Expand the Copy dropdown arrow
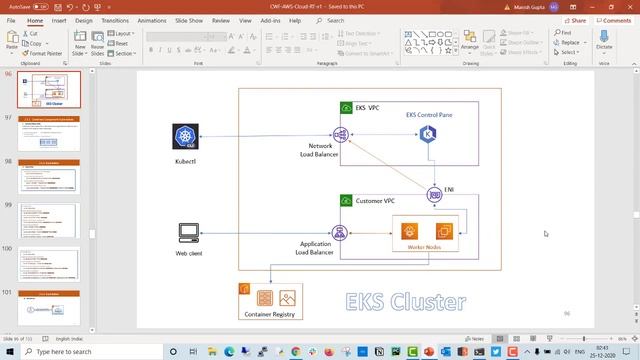Image resolution: width=640 pixels, height=360 pixels. click(x=47, y=43)
